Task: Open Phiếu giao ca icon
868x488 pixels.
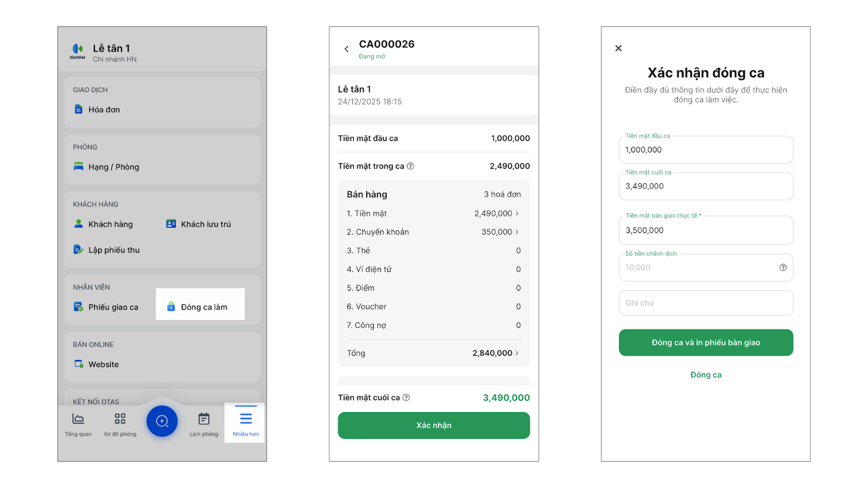Action: (79, 307)
